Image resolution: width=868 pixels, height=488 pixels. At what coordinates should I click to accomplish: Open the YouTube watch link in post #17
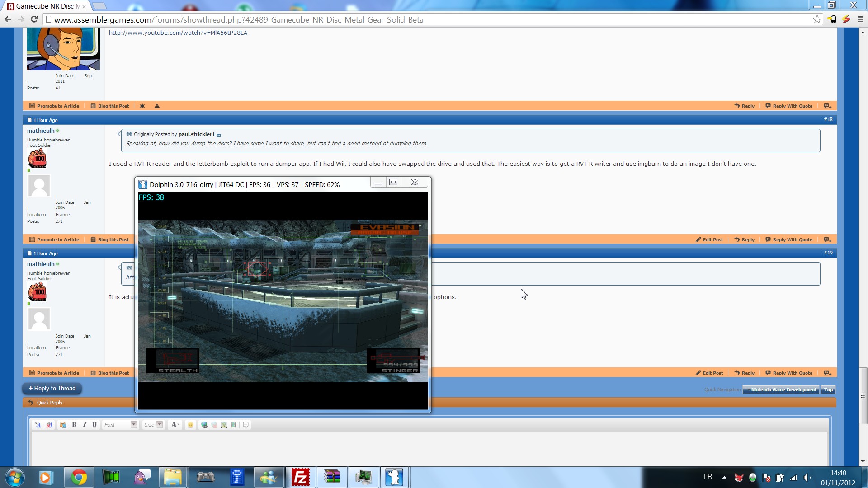tap(178, 33)
